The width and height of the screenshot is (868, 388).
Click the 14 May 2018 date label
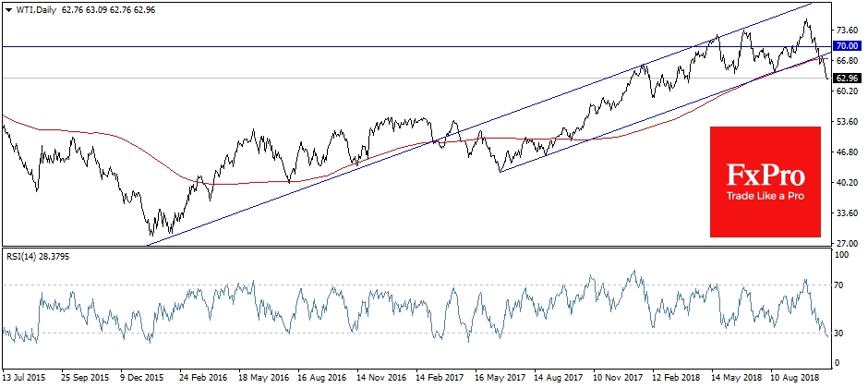735,377
